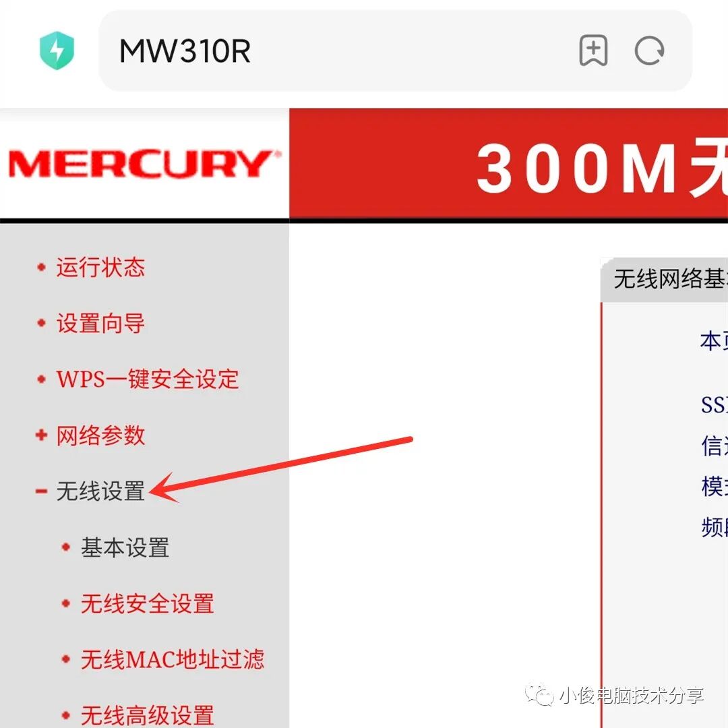The height and width of the screenshot is (728, 728).
Task: Open 设置向导 wizard
Action: point(100,323)
